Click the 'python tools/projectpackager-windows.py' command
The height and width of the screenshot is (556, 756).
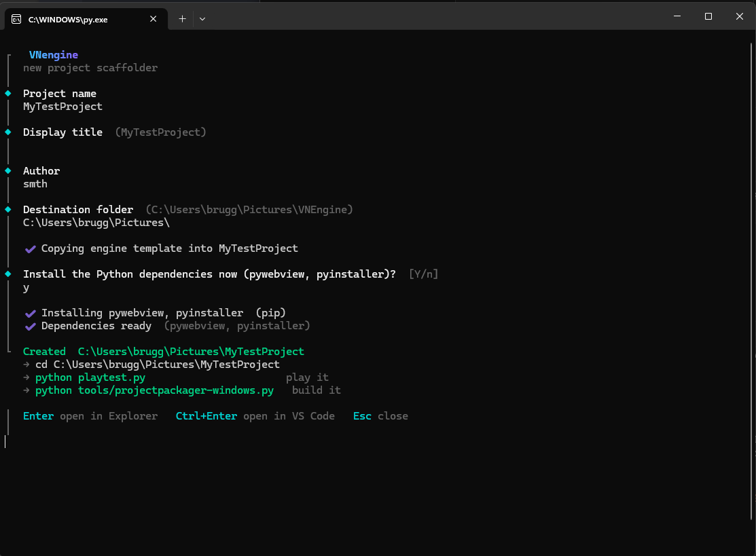(154, 390)
